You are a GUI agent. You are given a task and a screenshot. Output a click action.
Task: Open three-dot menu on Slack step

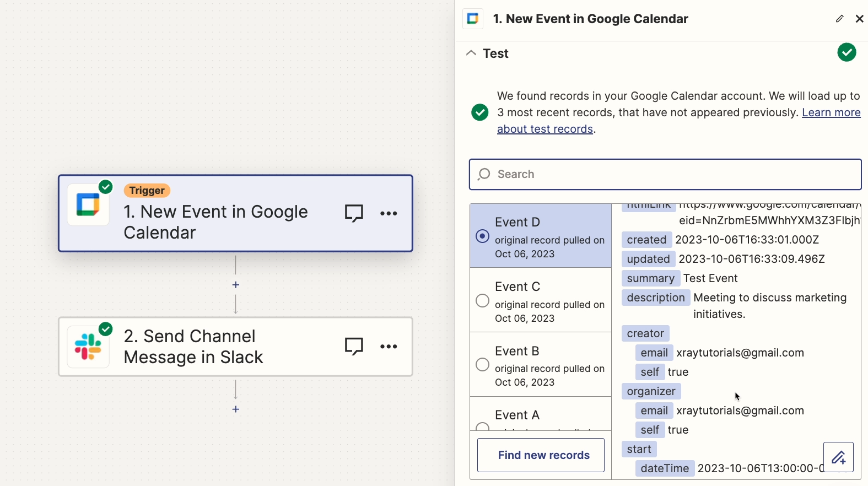[389, 347]
